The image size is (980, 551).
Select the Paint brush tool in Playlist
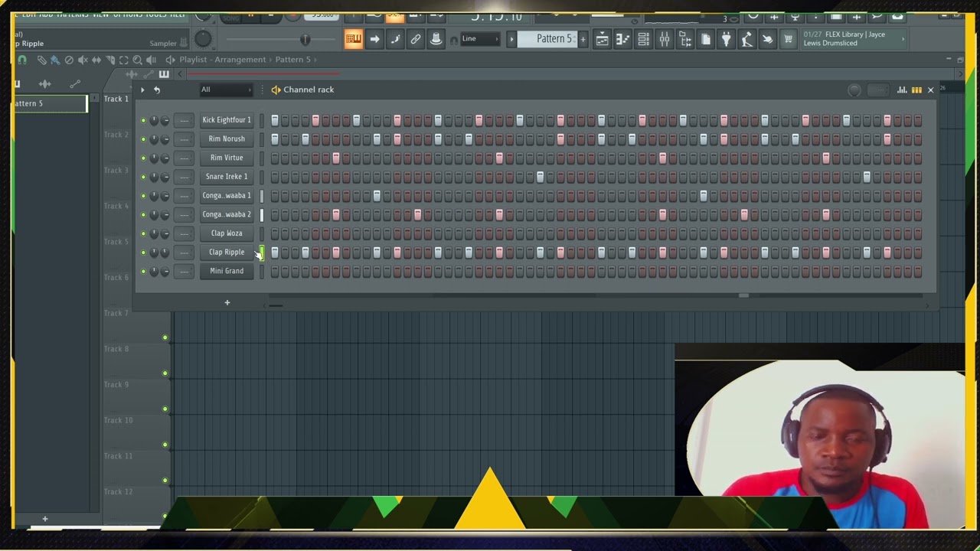[55, 60]
